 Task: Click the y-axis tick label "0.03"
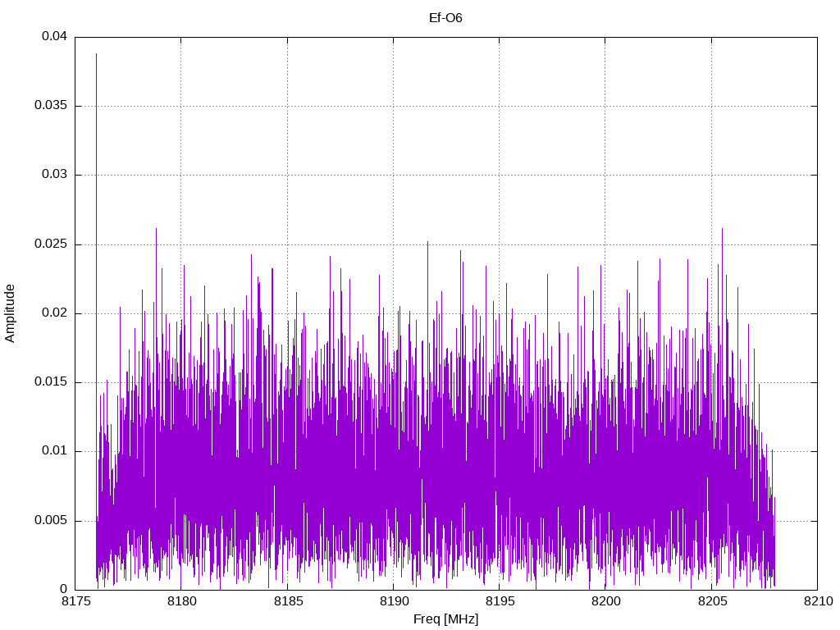click(x=55, y=175)
